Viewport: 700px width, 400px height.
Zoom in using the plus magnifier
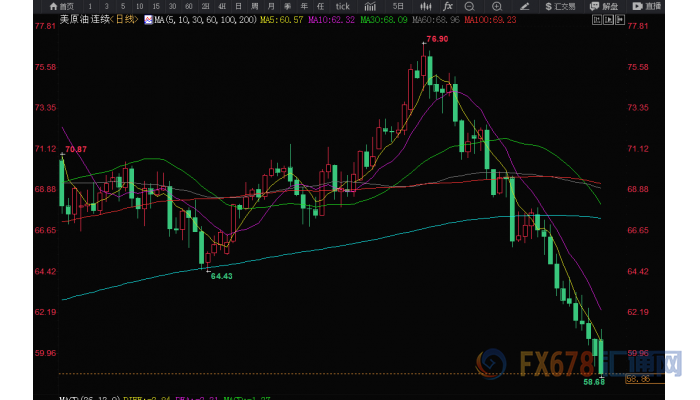tap(496, 6)
